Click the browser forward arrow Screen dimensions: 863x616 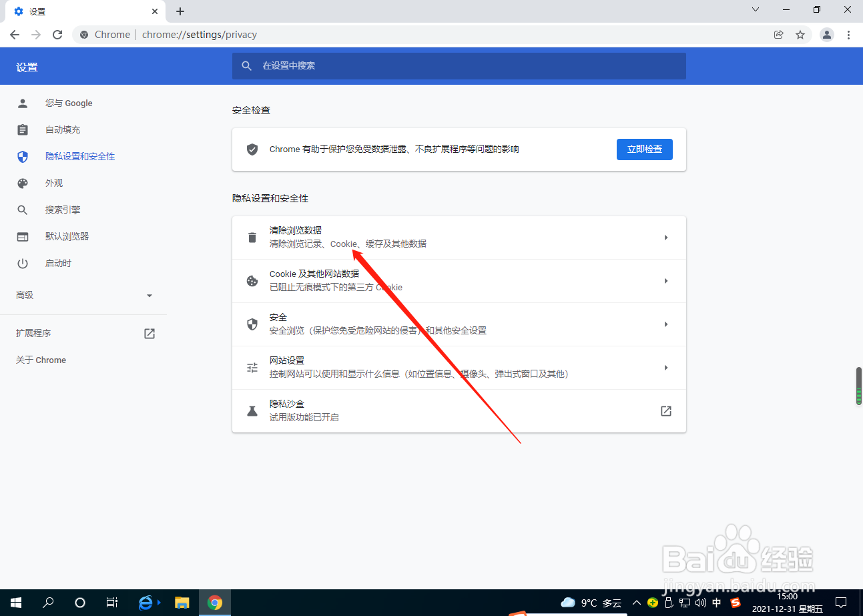pos(36,35)
